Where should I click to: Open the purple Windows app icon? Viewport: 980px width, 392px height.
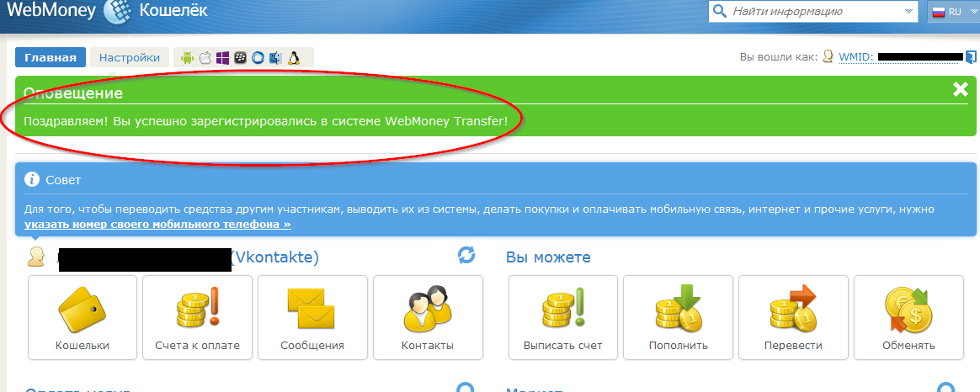[222, 58]
